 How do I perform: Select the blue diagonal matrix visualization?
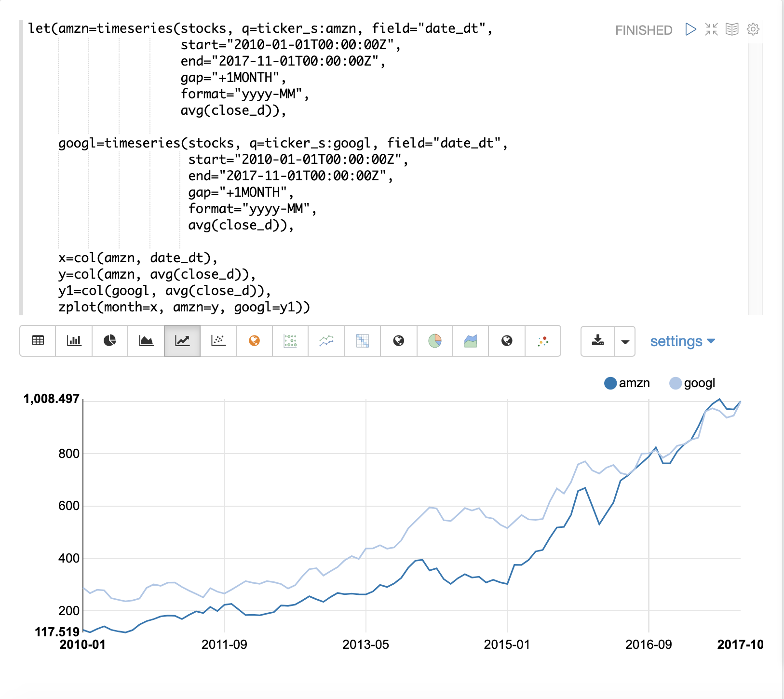(363, 341)
